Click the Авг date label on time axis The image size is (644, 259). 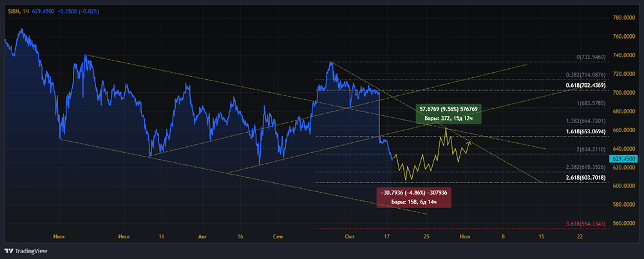click(202, 236)
